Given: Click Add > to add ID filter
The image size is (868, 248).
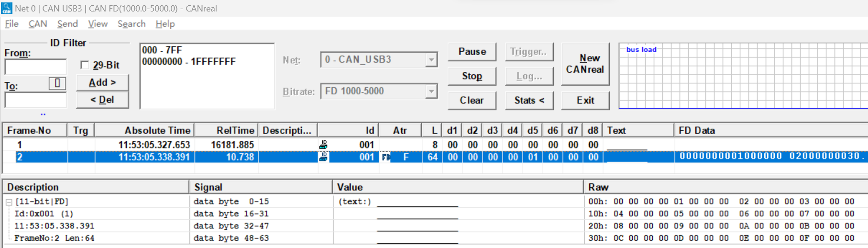Looking at the screenshot, I should click(x=102, y=82).
